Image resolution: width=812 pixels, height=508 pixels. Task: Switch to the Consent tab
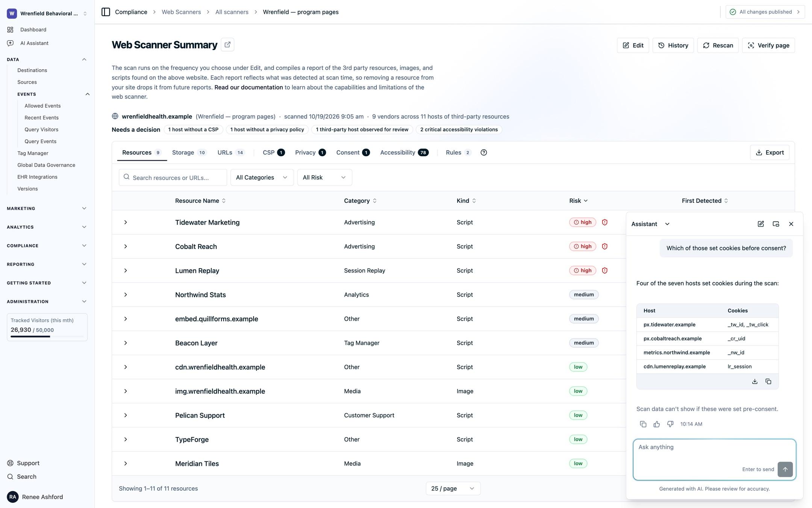point(353,152)
